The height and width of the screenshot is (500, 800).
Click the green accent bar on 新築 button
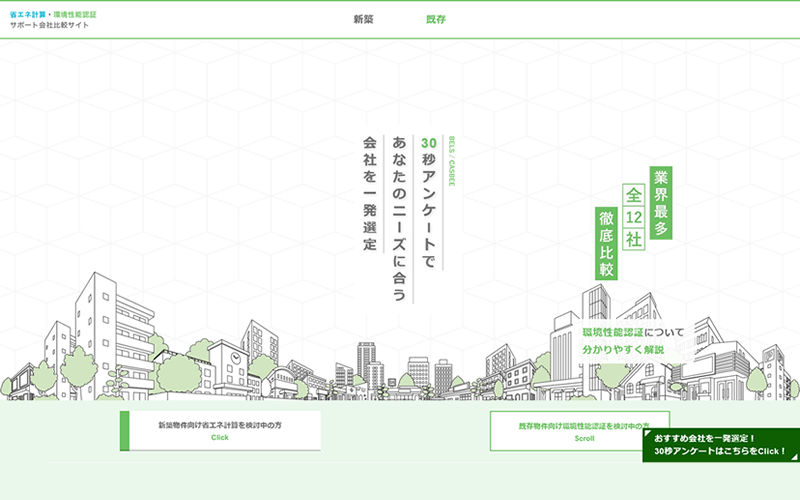pos(125,430)
